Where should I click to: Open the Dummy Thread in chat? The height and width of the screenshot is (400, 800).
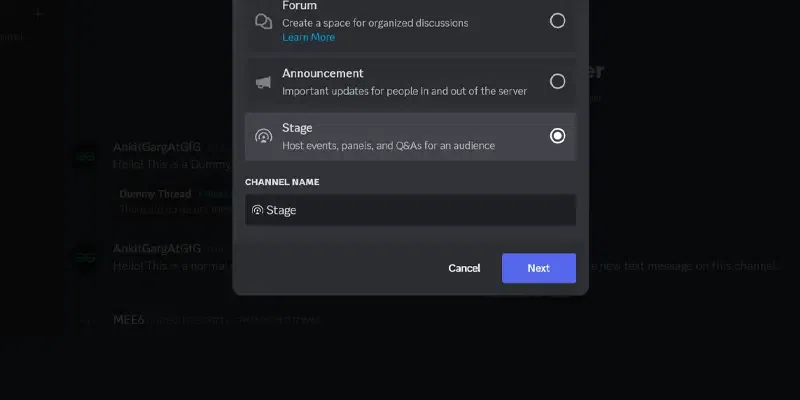click(155, 193)
